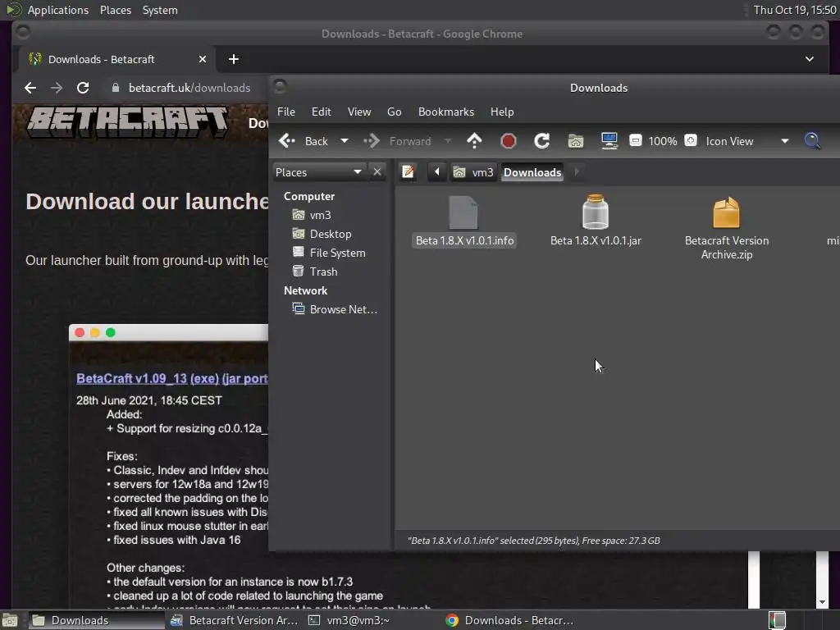This screenshot has height=630, width=840.
Task: Open File System in the sidebar
Action: click(328, 253)
